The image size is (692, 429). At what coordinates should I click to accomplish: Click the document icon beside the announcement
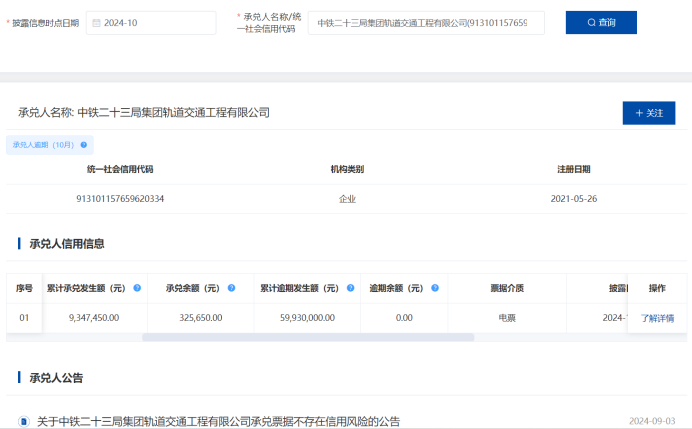[x=24, y=421]
